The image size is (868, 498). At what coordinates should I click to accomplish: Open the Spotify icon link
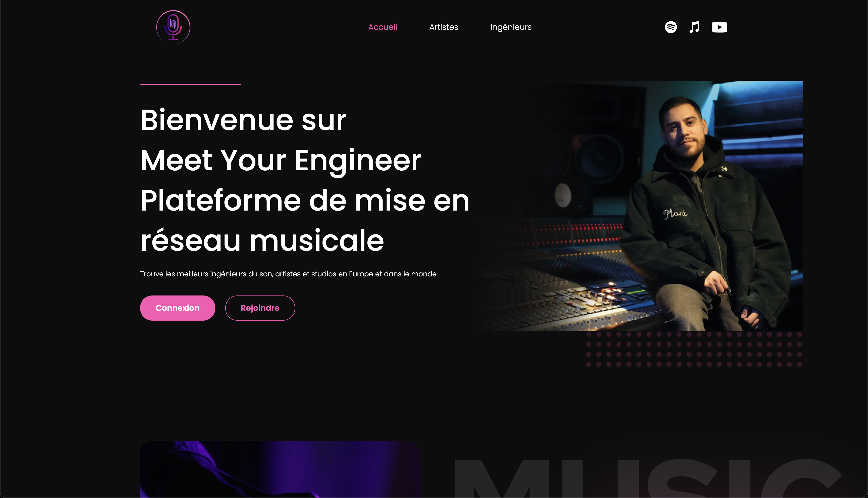(671, 27)
